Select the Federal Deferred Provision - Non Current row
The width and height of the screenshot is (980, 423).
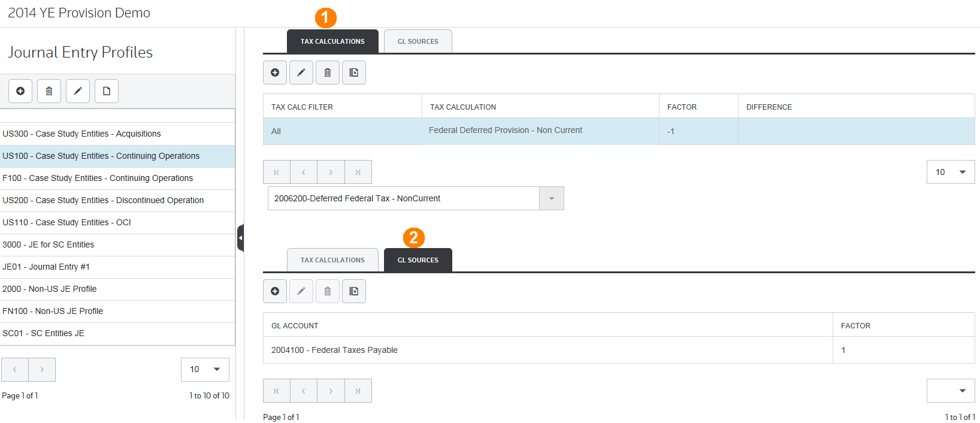[x=505, y=131]
